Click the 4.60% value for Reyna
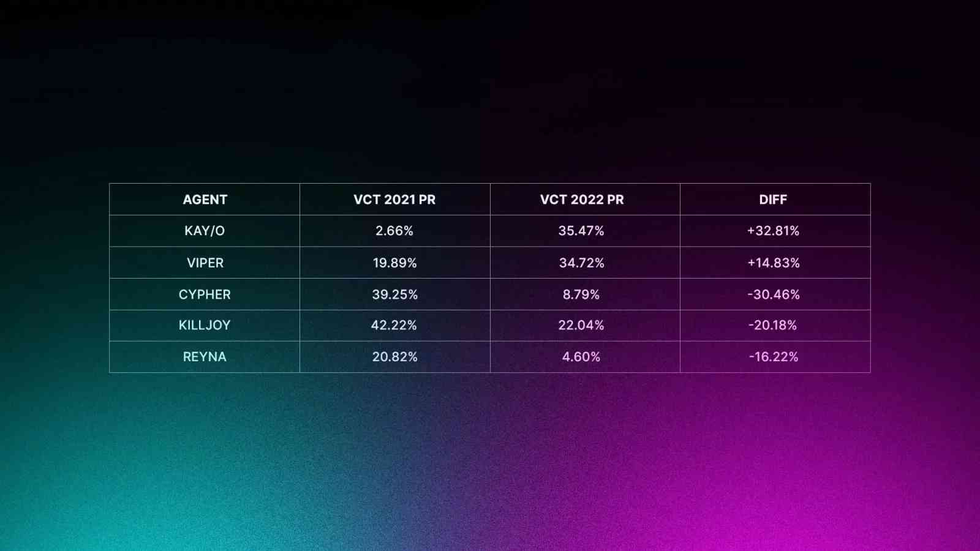The height and width of the screenshot is (551, 980). point(581,357)
